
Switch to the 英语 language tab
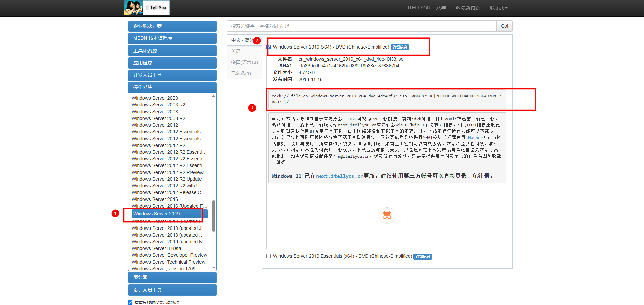(244, 51)
